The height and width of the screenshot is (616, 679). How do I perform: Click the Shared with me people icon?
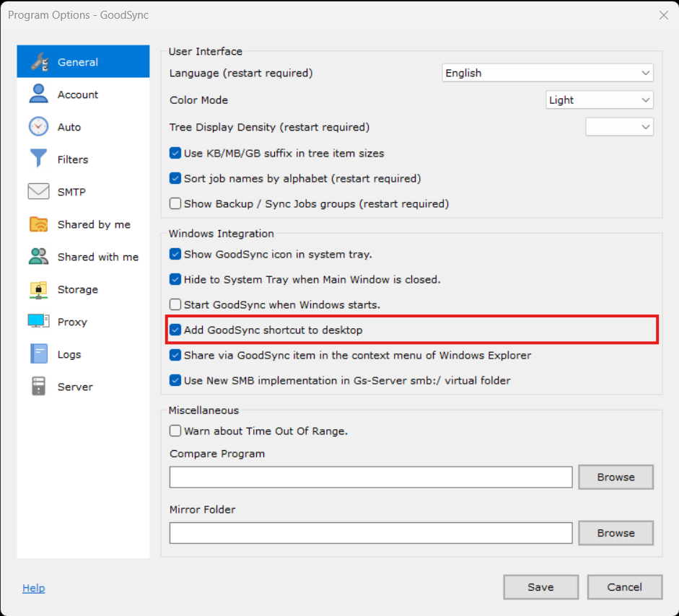click(x=38, y=257)
